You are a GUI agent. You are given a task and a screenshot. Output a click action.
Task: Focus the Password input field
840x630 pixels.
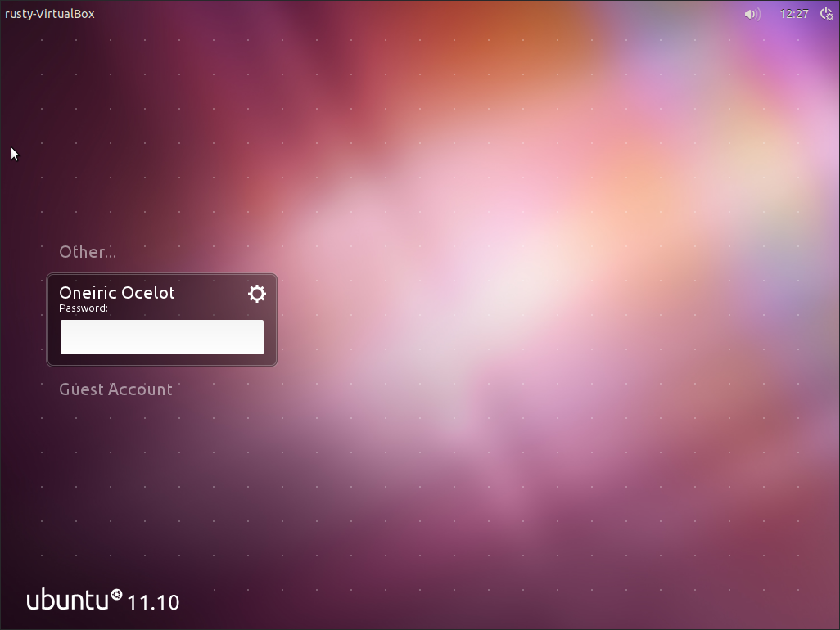click(162, 337)
